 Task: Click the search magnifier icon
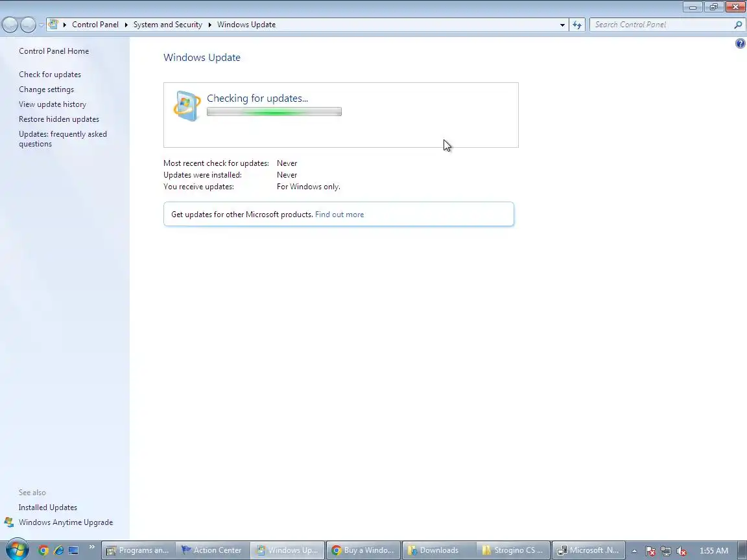[x=738, y=25]
